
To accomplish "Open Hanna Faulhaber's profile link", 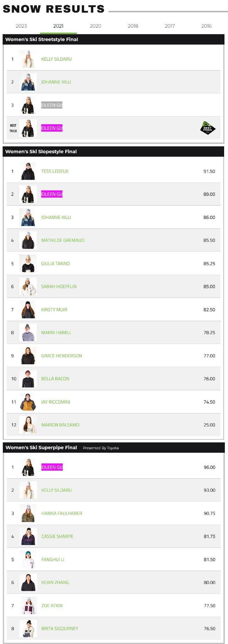I will pos(62,513).
